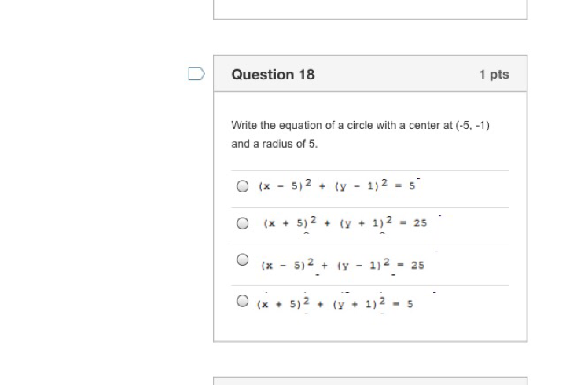Click the next question card below Question 18
588x385 pixels.
(369, 381)
